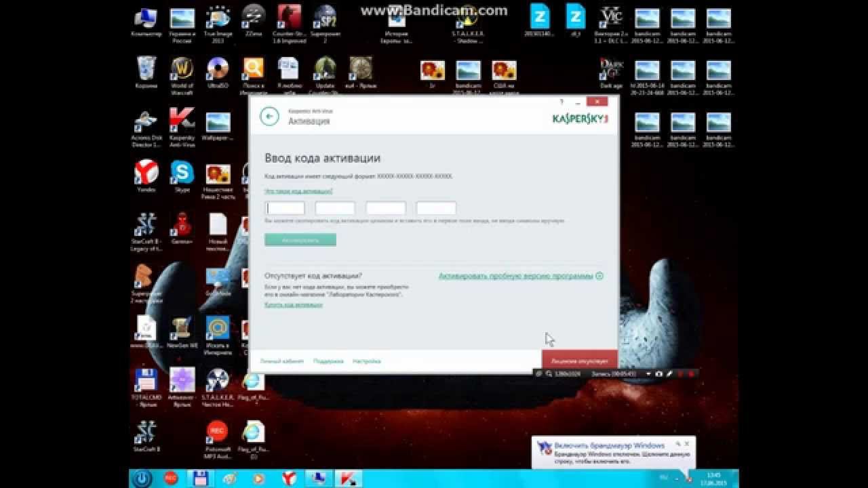Go back using the Kaspersky back arrow

click(269, 117)
